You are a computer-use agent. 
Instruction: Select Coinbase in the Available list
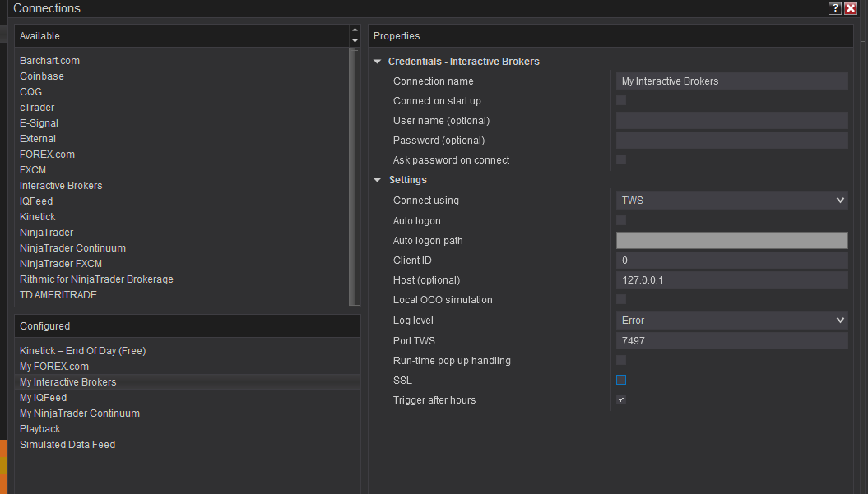pos(42,76)
